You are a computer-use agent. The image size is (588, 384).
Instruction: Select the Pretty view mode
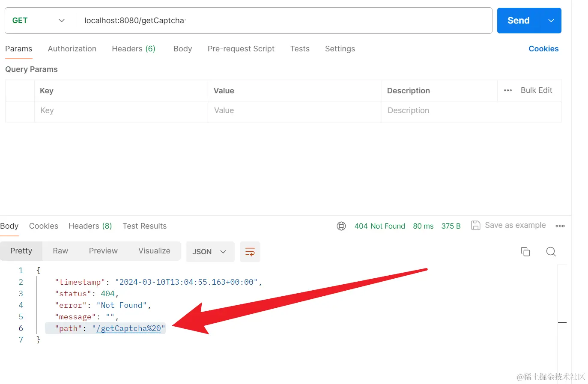21,251
